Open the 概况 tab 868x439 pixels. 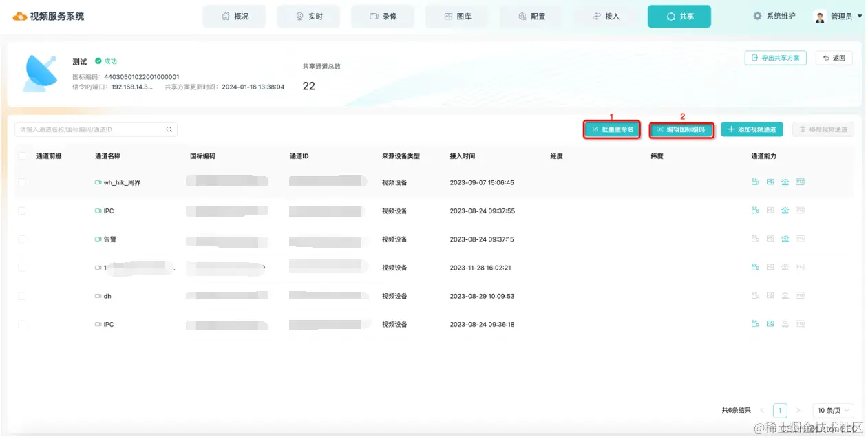[234, 16]
